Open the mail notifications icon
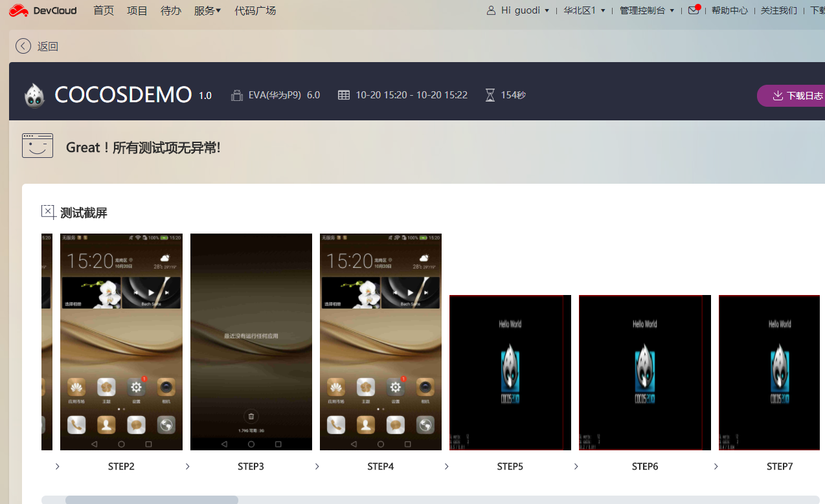Viewport: 825px width, 504px height. tap(694, 10)
